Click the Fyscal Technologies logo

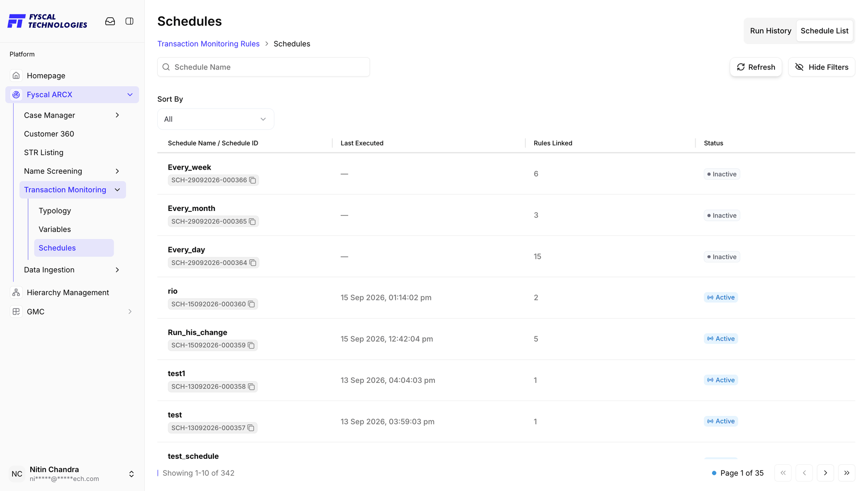click(47, 21)
